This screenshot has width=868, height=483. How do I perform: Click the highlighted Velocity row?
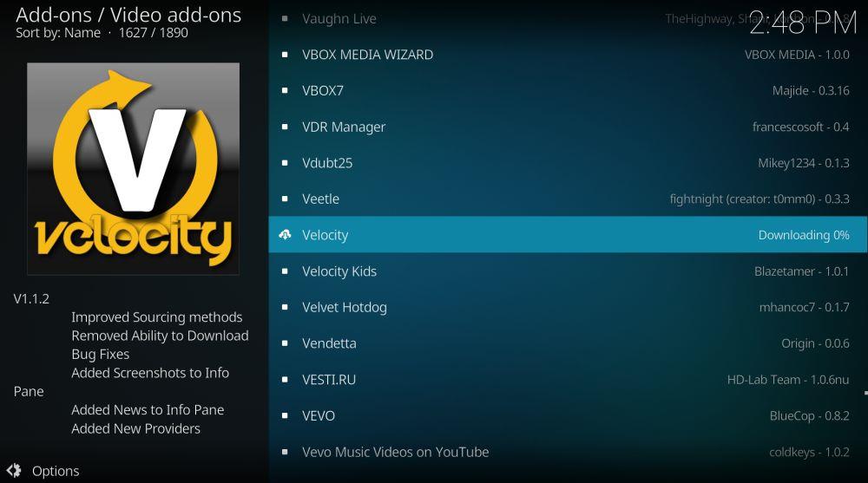[568, 235]
